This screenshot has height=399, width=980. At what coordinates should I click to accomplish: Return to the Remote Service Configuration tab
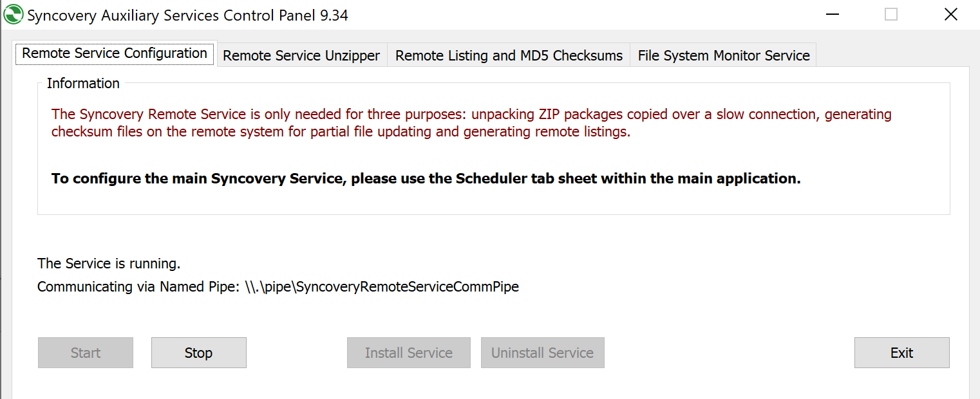[x=114, y=54]
